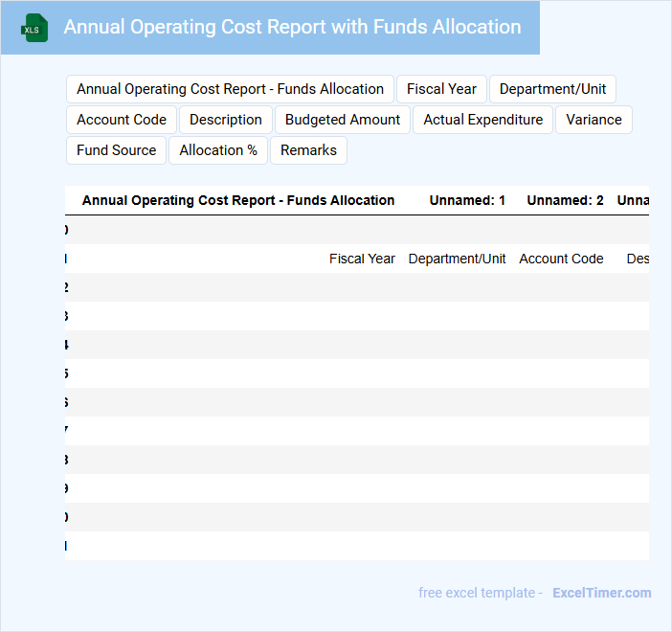Select the Department/Unit cell in the table
672x632 pixels.
tap(457, 259)
